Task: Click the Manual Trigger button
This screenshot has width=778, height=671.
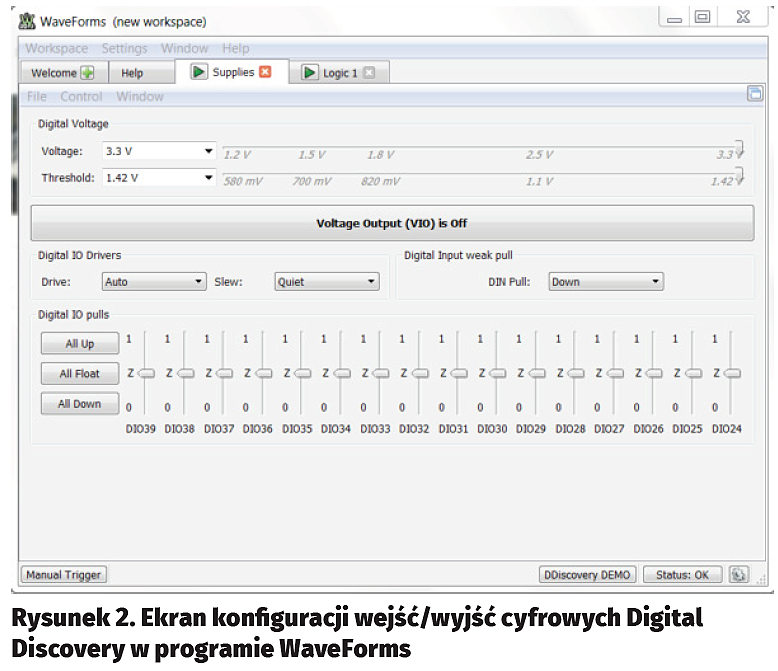Action: click(64, 575)
